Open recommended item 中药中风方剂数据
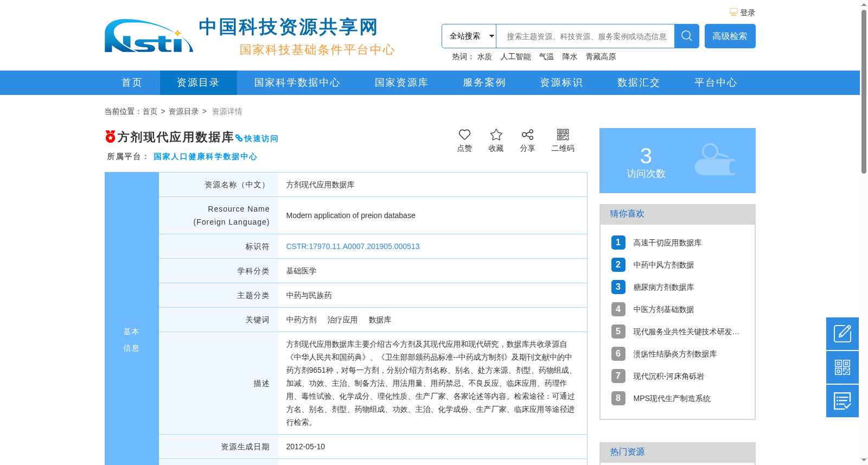The height and width of the screenshot is (465, 868). pos(663,265)
